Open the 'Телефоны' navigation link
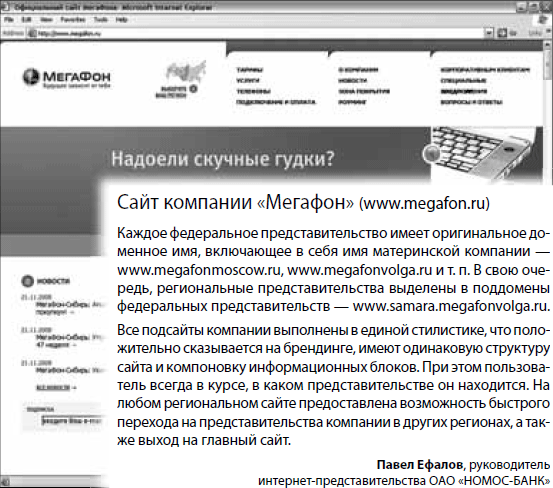The width and height of the screenshot is (553, 488). click(x=254, y=91)
